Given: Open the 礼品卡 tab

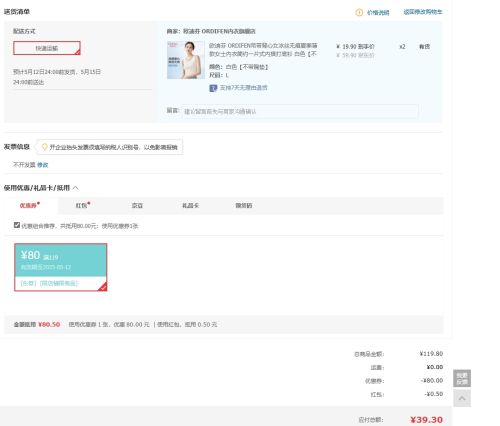Looking at the screenshot, I should [190, 206].
